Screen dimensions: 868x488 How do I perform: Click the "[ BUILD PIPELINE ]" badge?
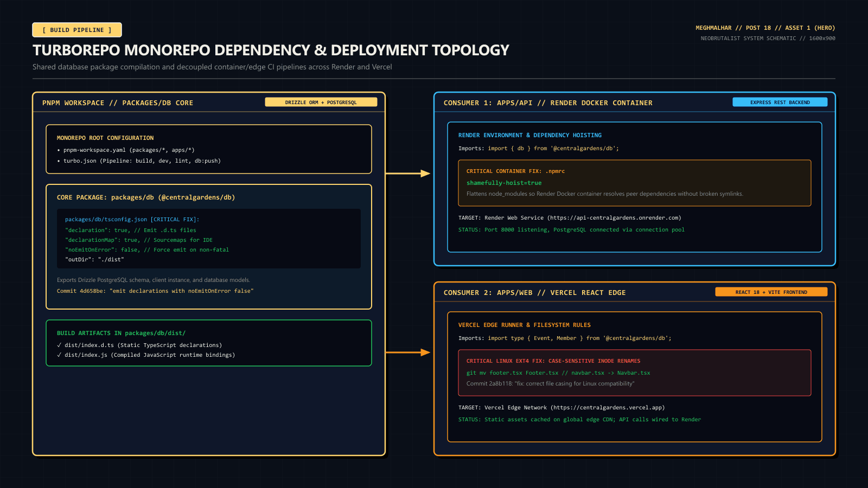[77, 30]
